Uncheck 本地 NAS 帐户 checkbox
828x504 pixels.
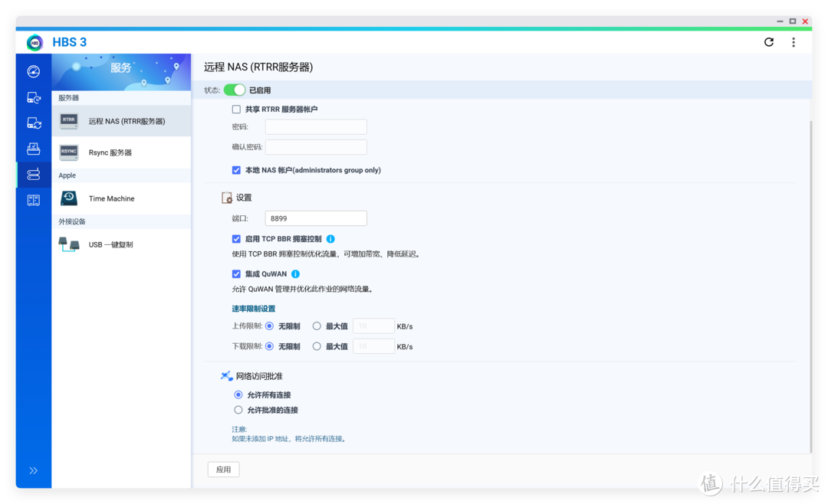[236, 170]
